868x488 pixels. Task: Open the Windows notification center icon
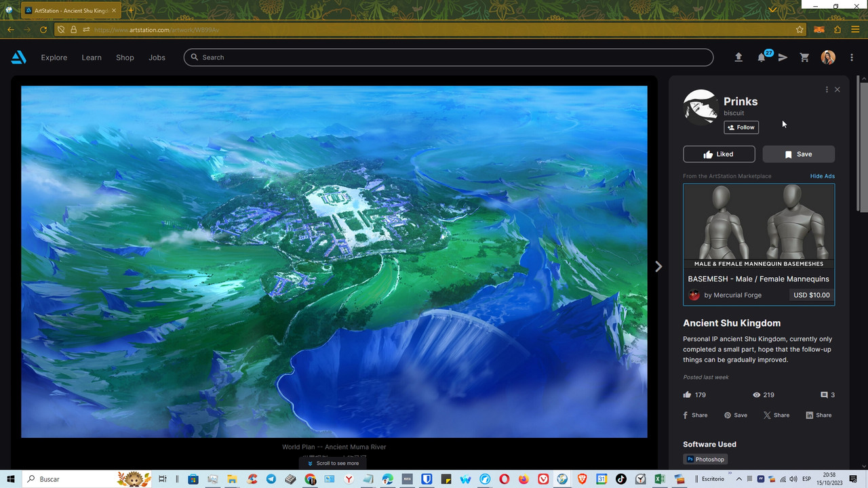click(x=853, y=479)
